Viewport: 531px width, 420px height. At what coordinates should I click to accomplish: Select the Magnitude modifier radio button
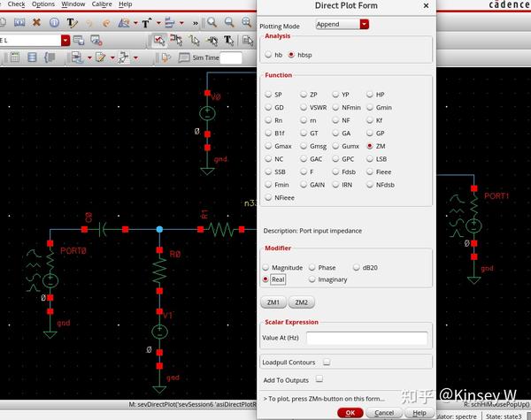click(265, 267)
